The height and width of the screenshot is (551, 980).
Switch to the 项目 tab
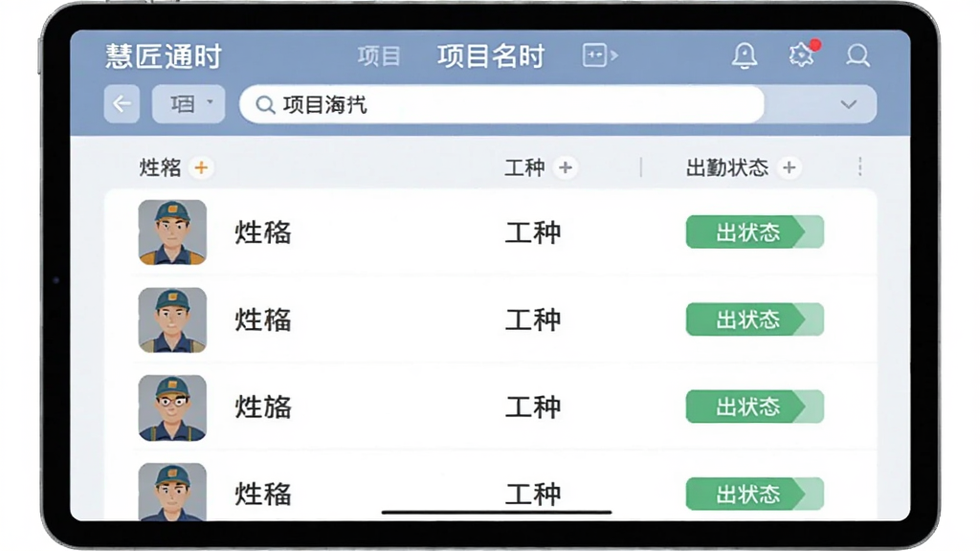(x=379, y=56)
